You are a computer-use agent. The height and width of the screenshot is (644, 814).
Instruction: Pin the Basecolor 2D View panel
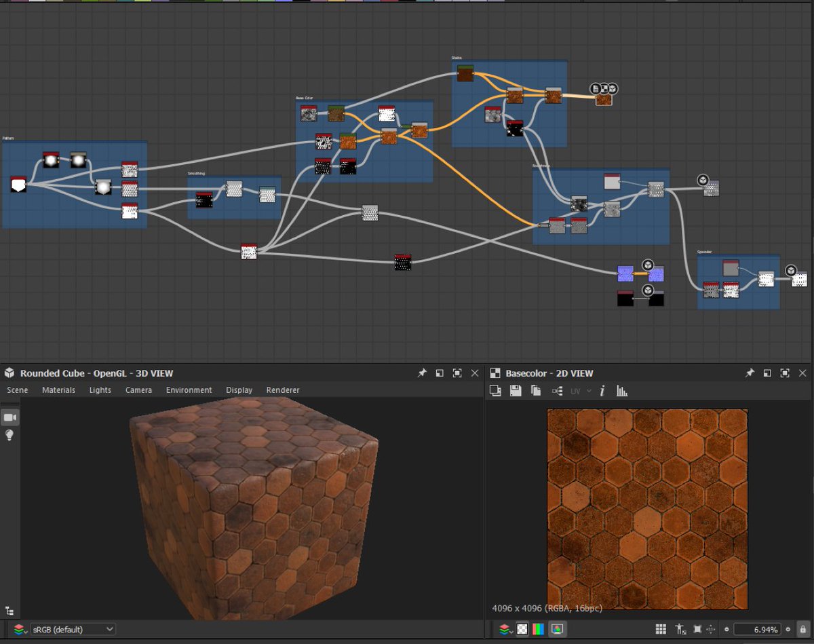[750, 373]
